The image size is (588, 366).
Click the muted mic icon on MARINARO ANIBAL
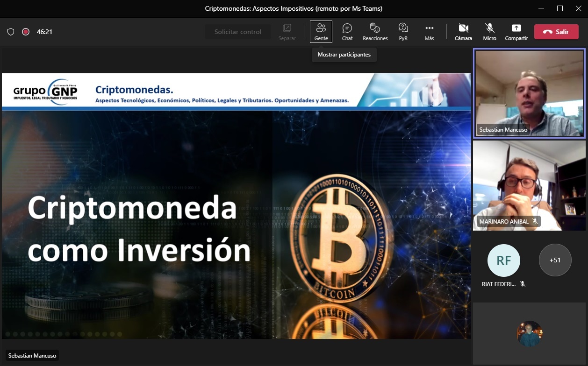tap(535, 221)
